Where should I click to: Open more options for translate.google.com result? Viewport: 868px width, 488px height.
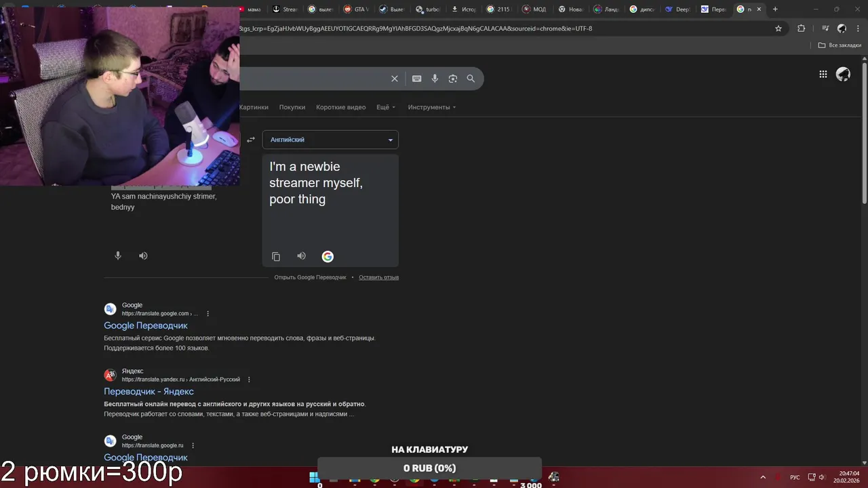tap(208, 314)
